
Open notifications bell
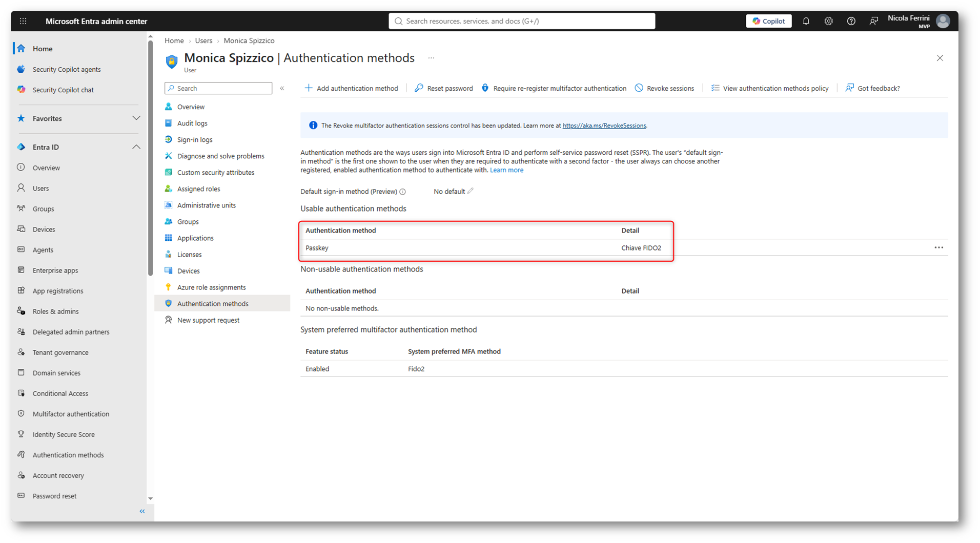coord(806,21)
